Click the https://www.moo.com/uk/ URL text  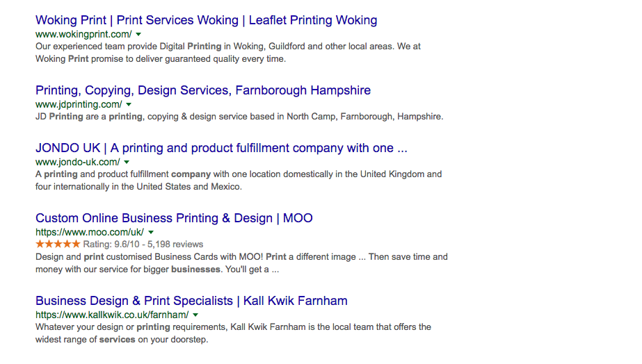click(90, 232)
